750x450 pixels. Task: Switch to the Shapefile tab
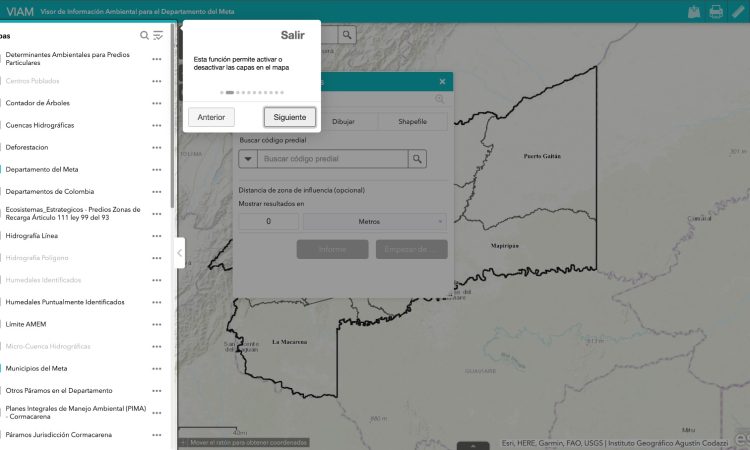pos(412,121)
